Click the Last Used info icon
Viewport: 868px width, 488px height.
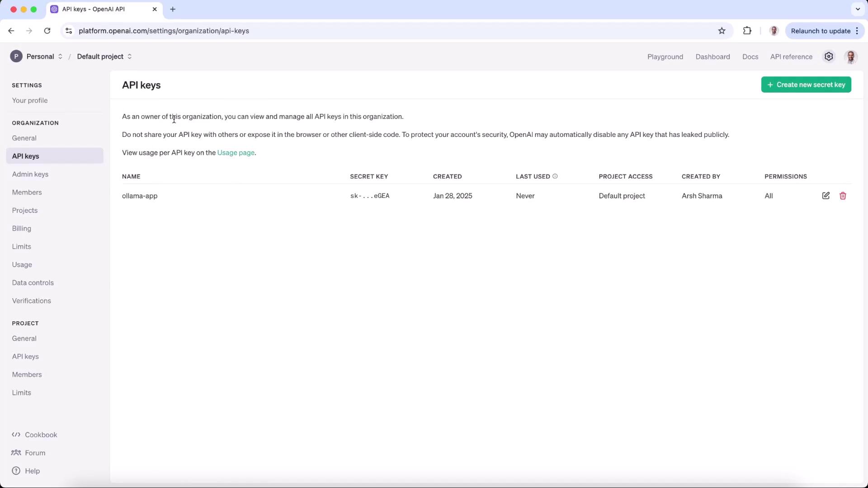pos(555,176)
